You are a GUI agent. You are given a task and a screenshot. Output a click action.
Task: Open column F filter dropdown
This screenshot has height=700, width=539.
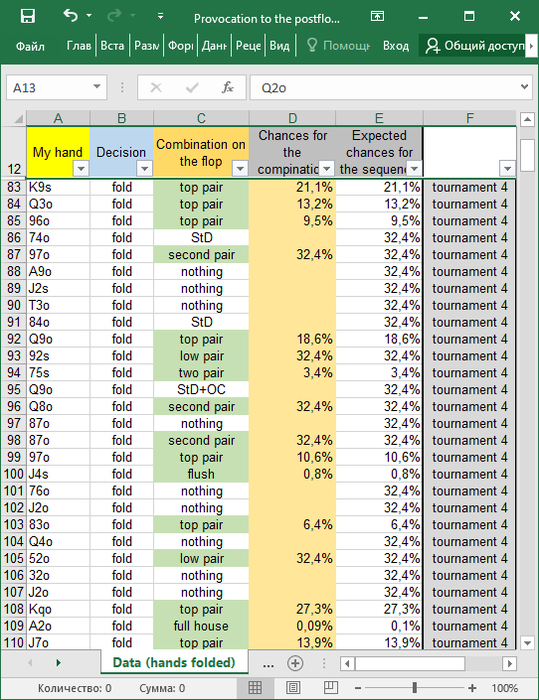click(x=507, y=169)
